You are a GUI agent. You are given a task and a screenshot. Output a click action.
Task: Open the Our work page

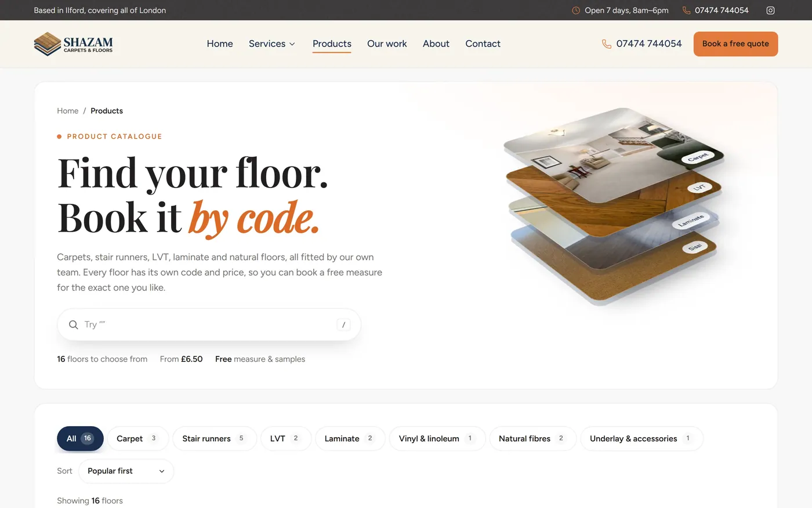(387, 44)
